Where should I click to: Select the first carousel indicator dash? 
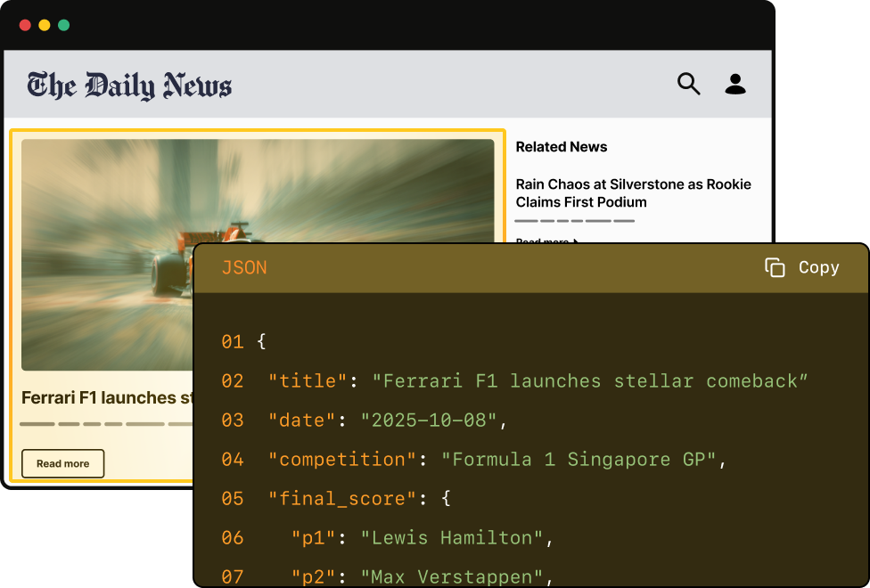pyautogui.click(x=36, y=425)
